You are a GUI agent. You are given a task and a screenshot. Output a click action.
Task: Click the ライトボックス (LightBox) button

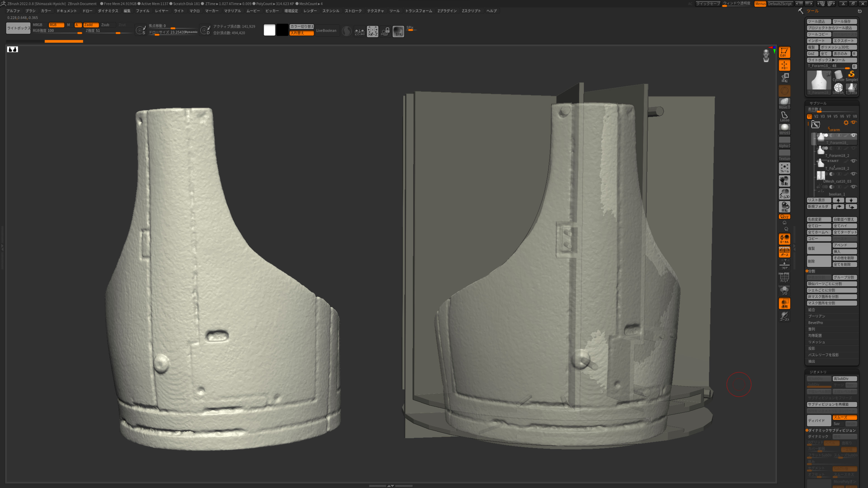tap(18, 28)
